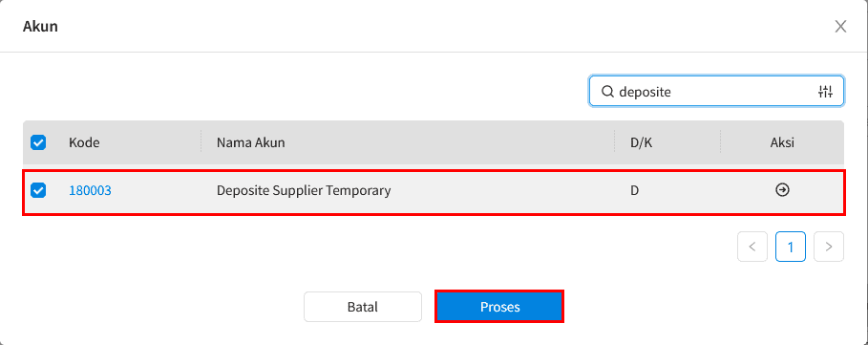Select the Deposite Supplier Temporary row name
868x345 pixels.
(x=304, y=190)
